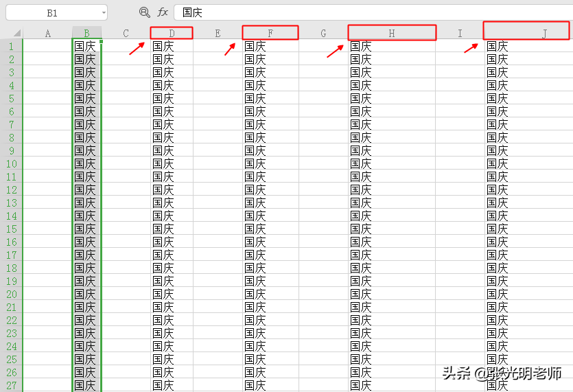Select column A header

click(x=47, y=33)
